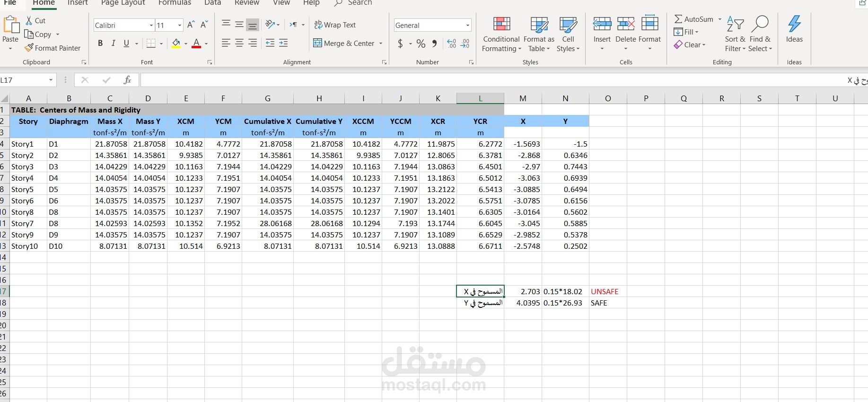Click the Conditional Formatting icon
The width and height of the screenshot is (868, 402).
(501, 24)
